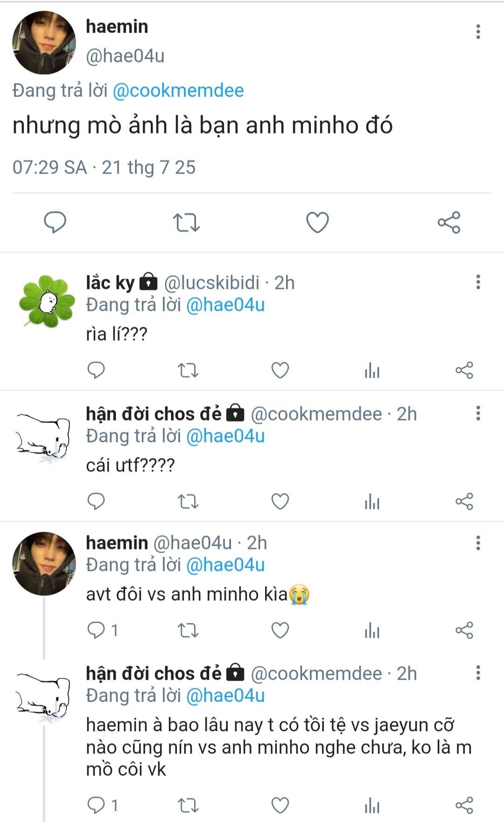This screenshot has width=504, height=822.
Task: View analytics on the last "haemin à" reply
Action: point(372,806)
